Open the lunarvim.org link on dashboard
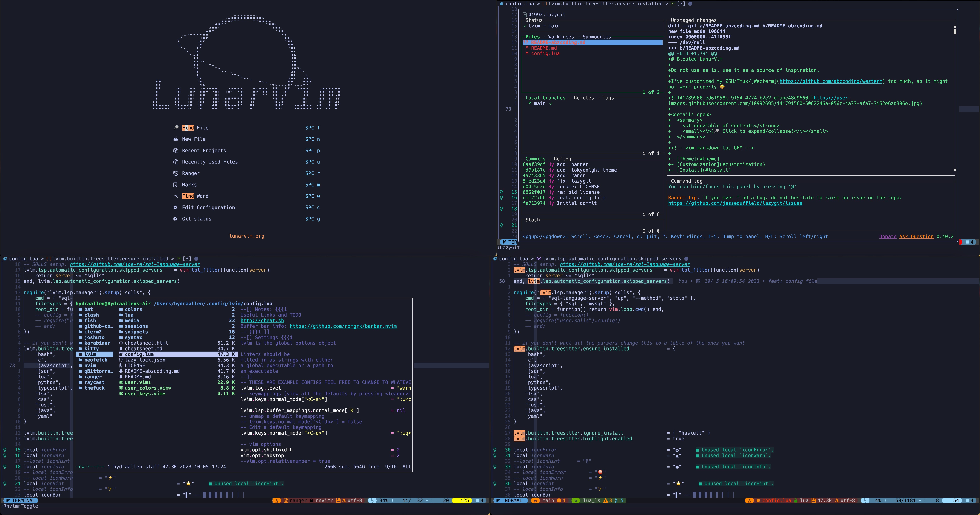This screenshot has width=980, height=515. click(x=247, y=236)
